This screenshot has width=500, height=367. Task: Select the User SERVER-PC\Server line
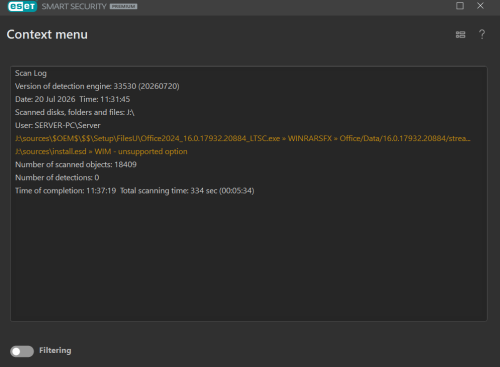pos(57,125)
